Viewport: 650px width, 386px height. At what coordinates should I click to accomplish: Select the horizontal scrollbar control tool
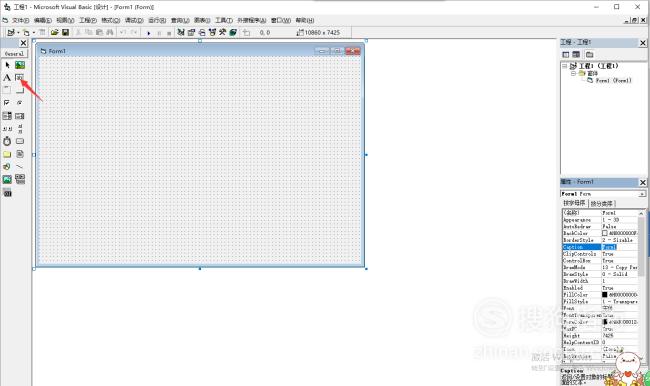(x=7, y=129)
